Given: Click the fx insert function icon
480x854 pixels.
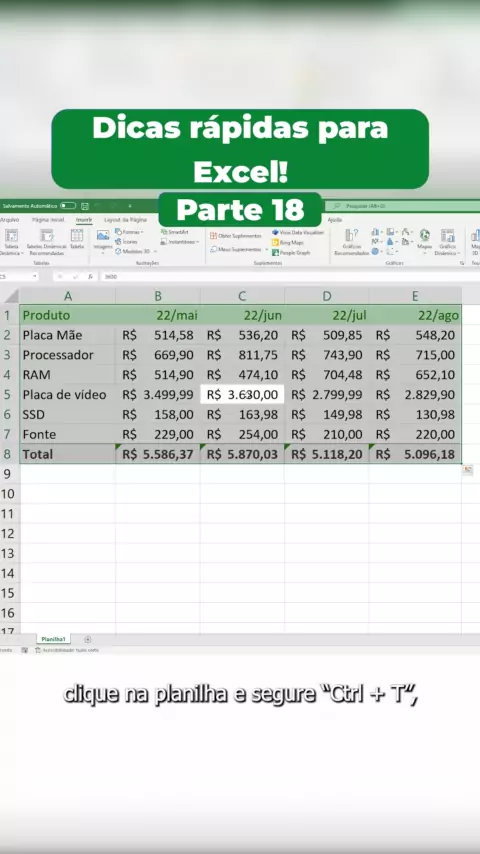Looking at the screenshot, I should (90, 277).
